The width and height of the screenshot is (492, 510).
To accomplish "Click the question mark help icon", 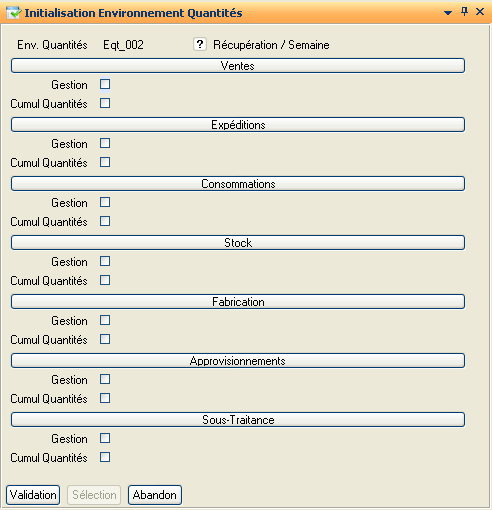I will click(200, 44).
